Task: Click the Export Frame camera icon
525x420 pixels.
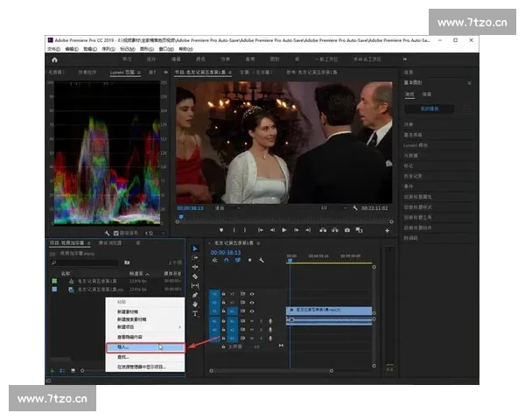Action: [347, 230]
